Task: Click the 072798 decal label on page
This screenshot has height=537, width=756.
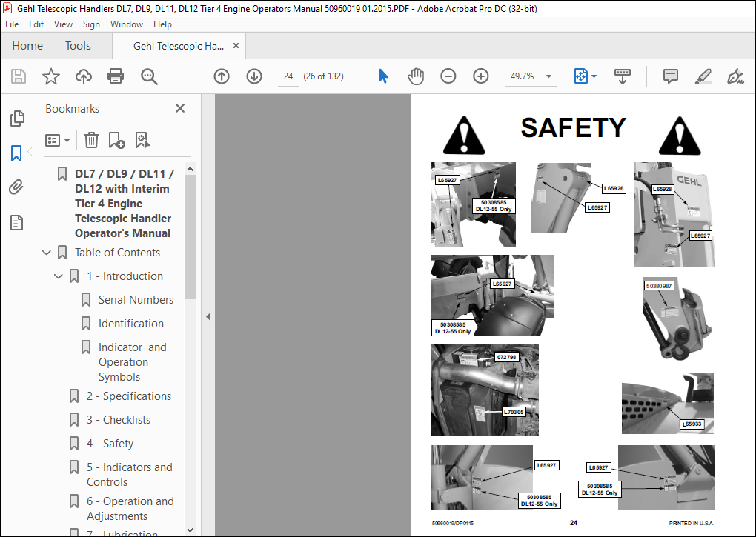Action: [507, 357]
